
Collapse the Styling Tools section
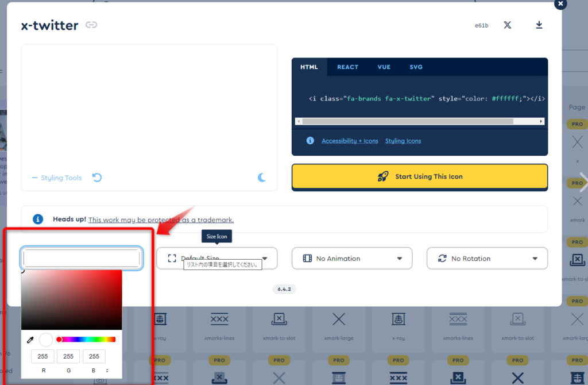[x=57, y=178]
